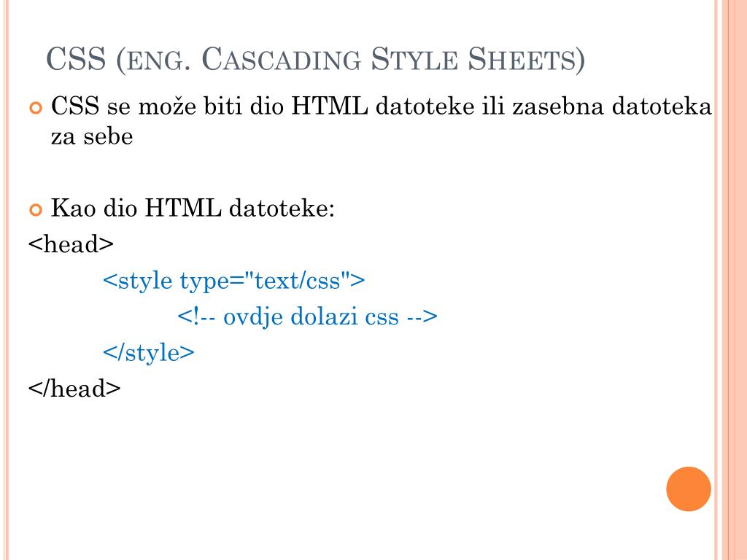The image size is (747, 560).
Task: Click 'za sebe' on the second line
Action: [x=92, y=137]
